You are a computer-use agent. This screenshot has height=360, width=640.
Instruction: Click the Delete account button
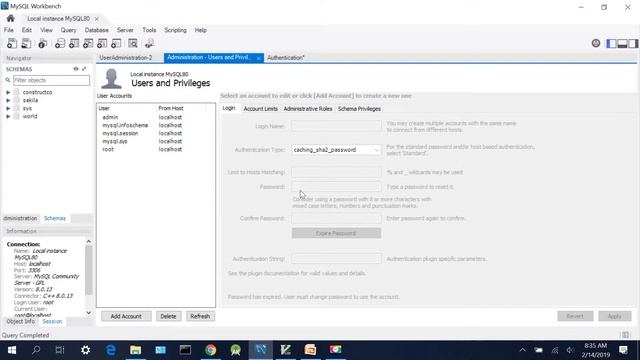click(x=168, y=316)
